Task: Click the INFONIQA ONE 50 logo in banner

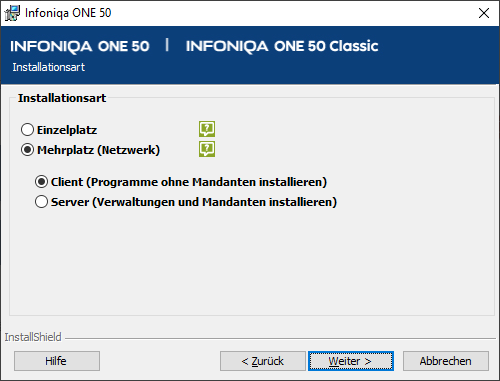Action: coord(80,46)
